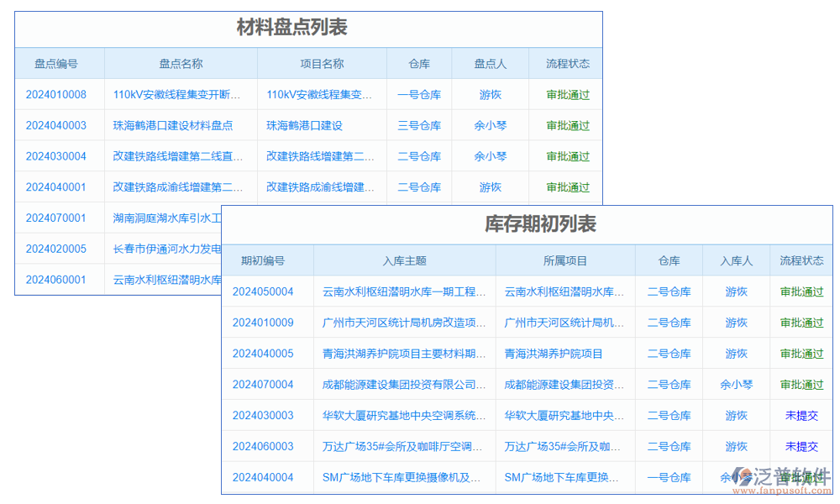Click the 入库主题 column header
The width and height of the screenshot is (840, 504).
click(x=403, y=260)
